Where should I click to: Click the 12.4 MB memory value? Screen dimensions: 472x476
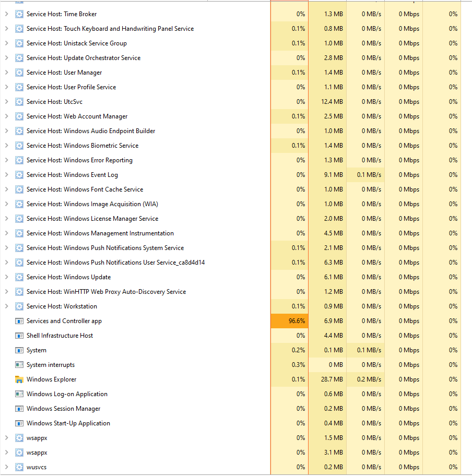click(332, 102)
